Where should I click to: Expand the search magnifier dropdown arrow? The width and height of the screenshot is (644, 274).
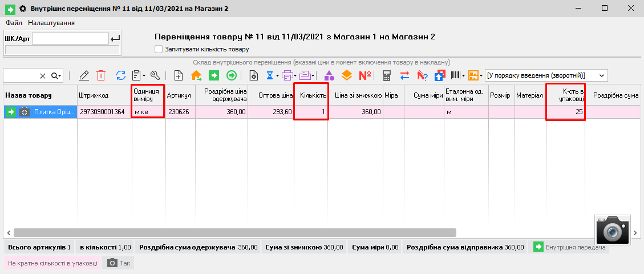coord(59,75)
